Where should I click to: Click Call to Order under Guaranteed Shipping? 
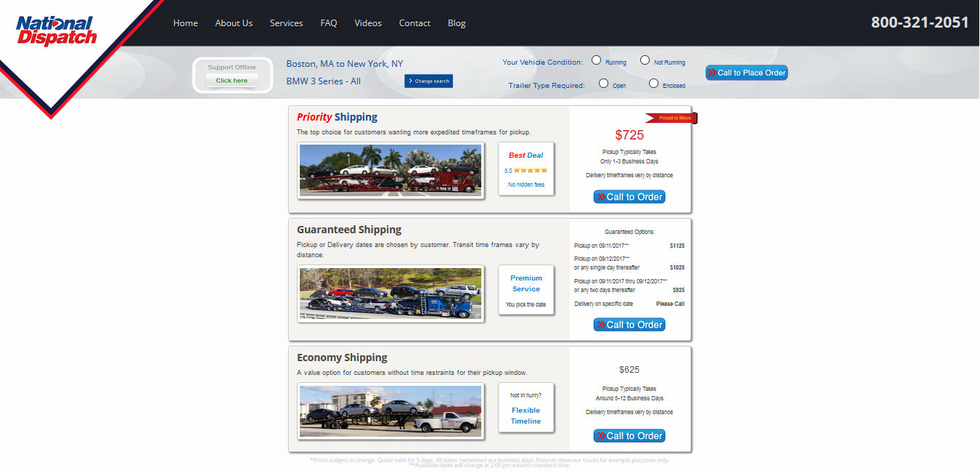click(629, 325)
